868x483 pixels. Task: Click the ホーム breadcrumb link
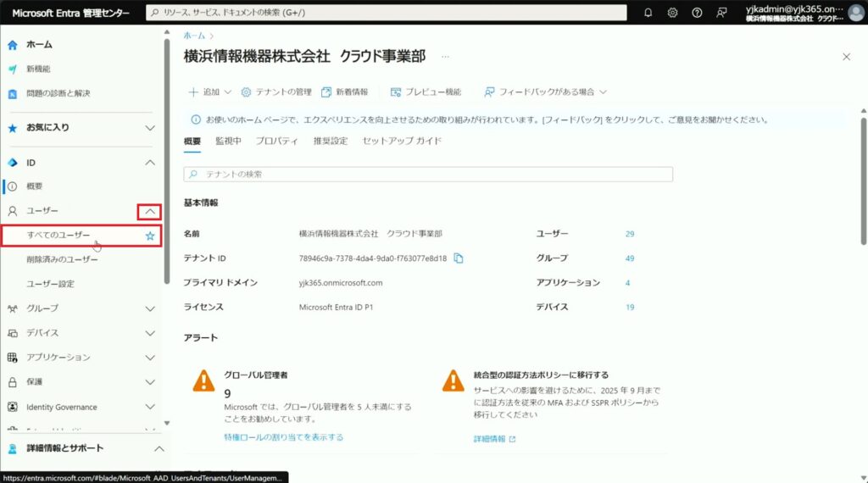[x=194, y=36]
